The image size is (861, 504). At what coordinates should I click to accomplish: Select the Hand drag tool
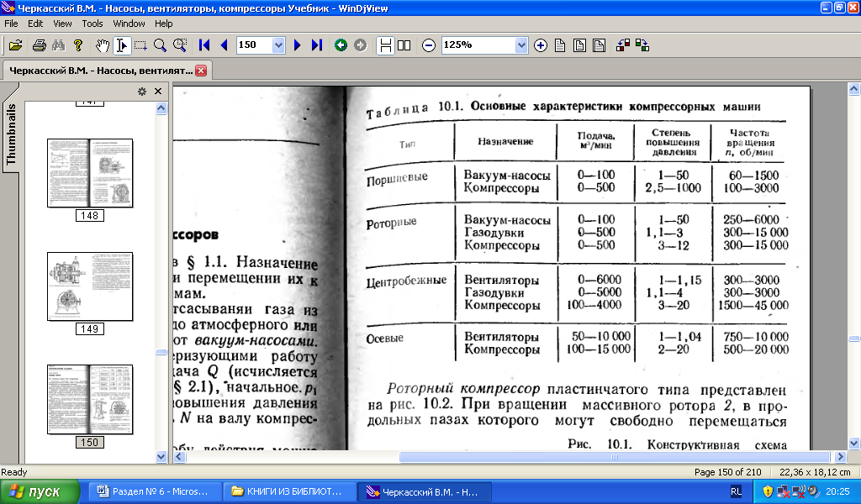click(x=102, y=45)
